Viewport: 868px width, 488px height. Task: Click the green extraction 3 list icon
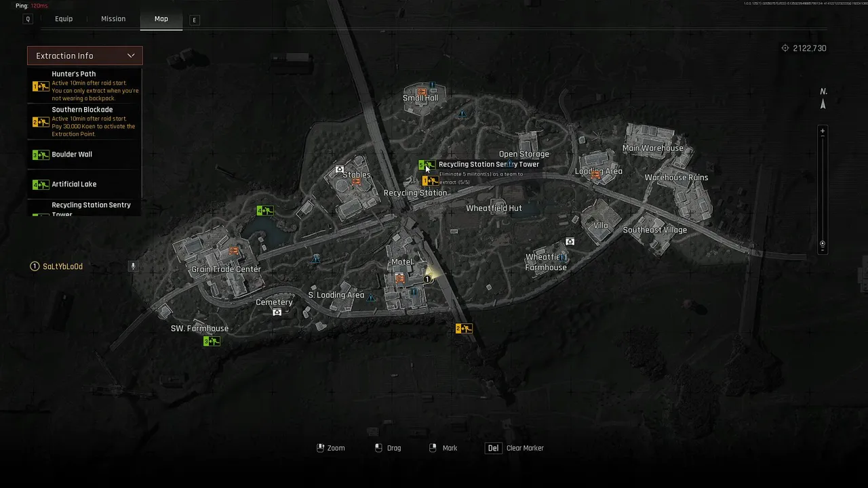(41, 155)
